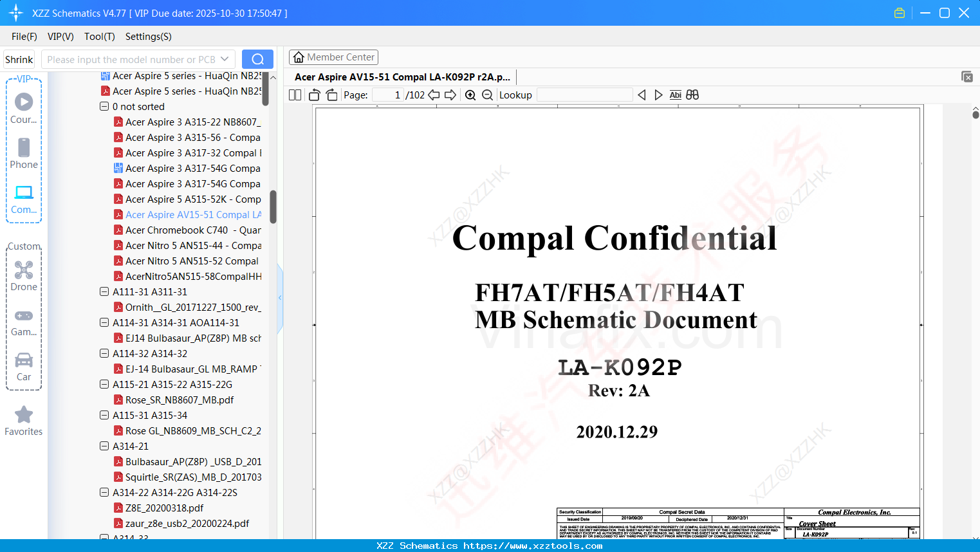Screen dimensions: 980x552
Task: Find next lookup match
Action: tap(658, 95)
